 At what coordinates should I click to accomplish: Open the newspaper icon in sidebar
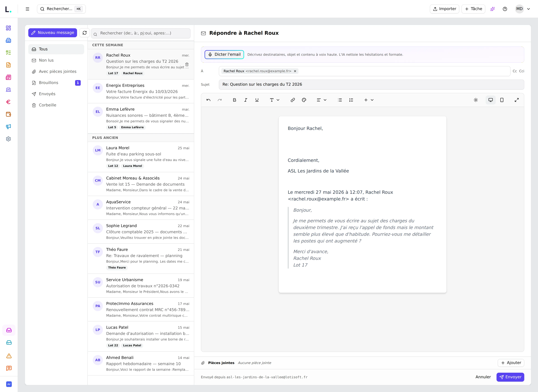[9, 77]
